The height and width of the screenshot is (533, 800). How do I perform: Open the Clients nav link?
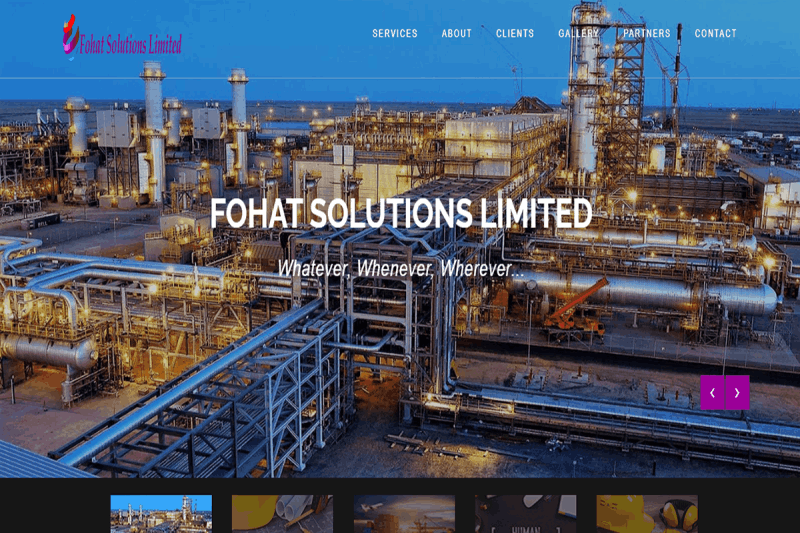click(x=515, y=33)
